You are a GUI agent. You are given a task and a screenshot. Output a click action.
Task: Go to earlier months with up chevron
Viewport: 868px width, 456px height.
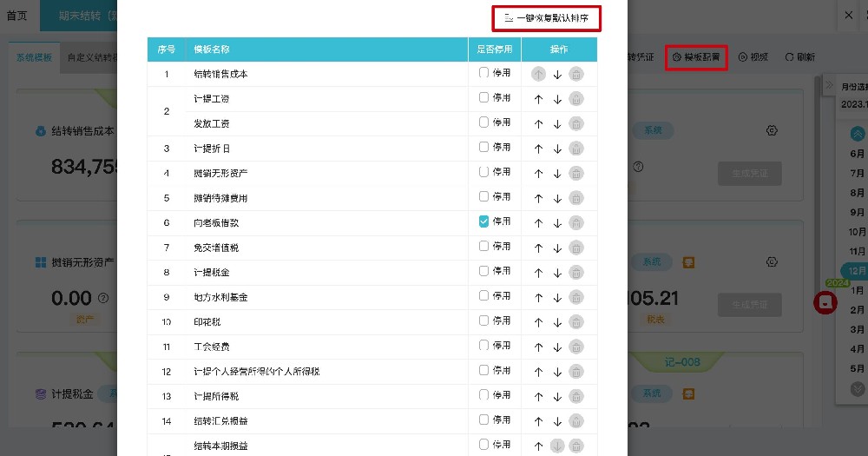[x=857, y=134]
